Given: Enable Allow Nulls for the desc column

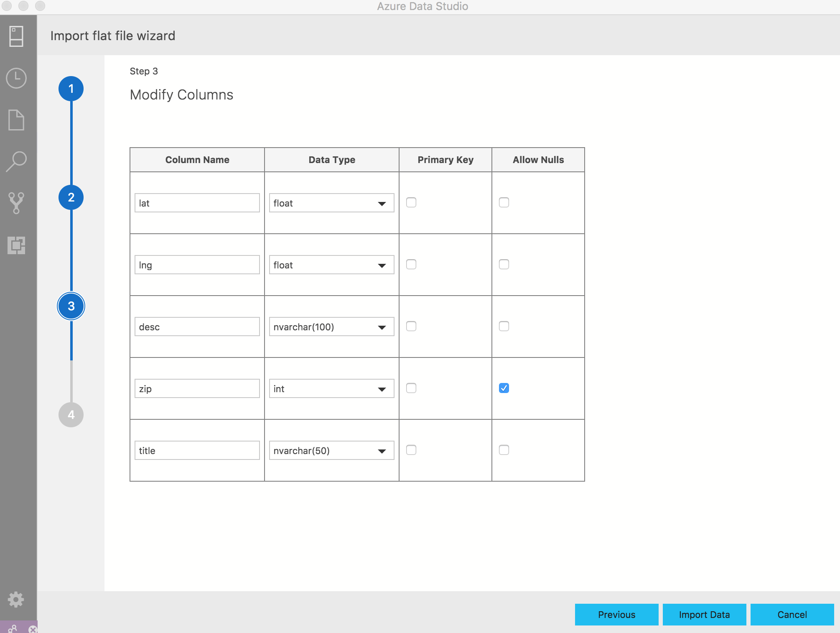Looking at the screenshot, I should 504,327.
